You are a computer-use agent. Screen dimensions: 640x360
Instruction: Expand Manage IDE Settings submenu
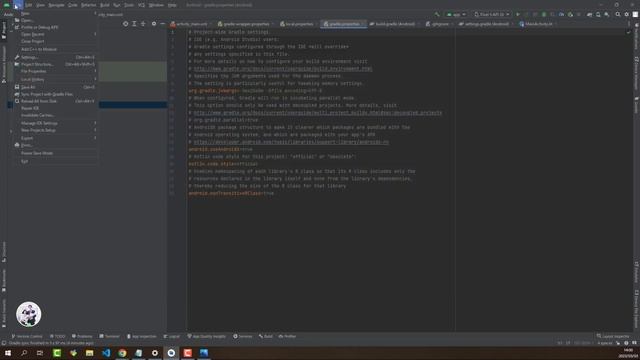(56, 123)
